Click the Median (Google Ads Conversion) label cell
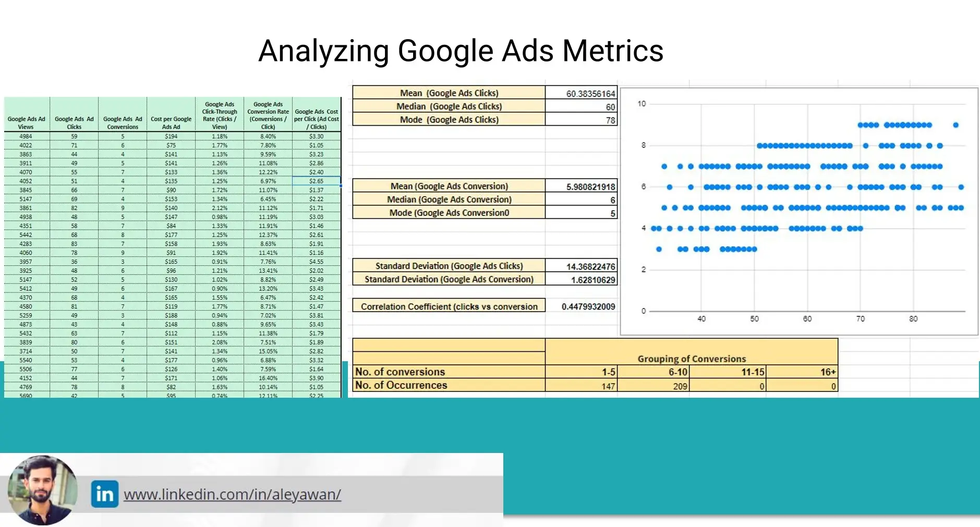 pos(449,199)
